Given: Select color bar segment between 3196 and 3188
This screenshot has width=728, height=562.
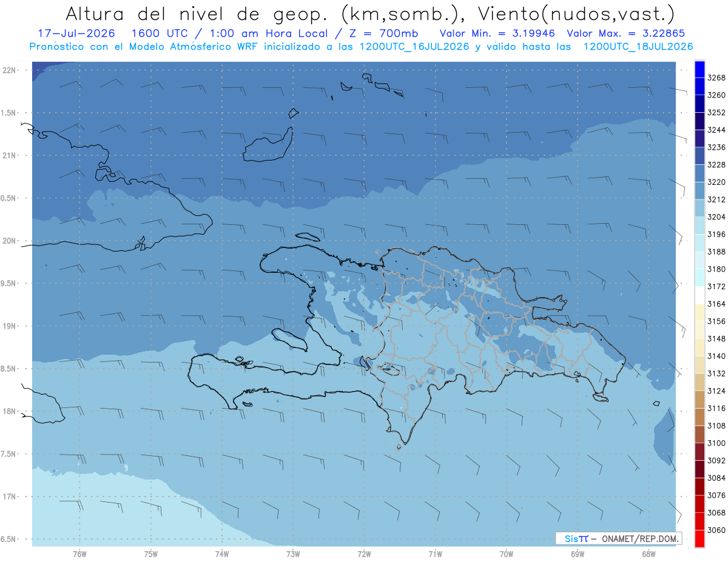Looking at the screenshot, I should pyautogui.click(x=699, y=243).
